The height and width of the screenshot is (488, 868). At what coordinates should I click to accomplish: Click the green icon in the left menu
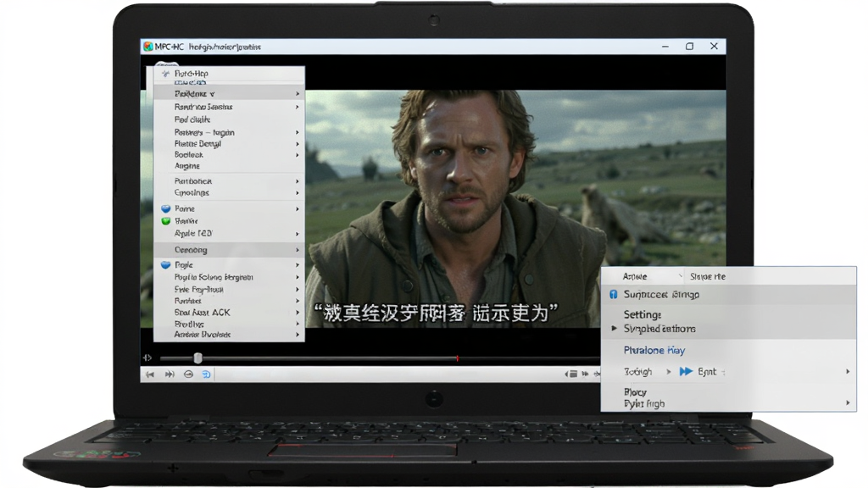(x=165, y=221)
